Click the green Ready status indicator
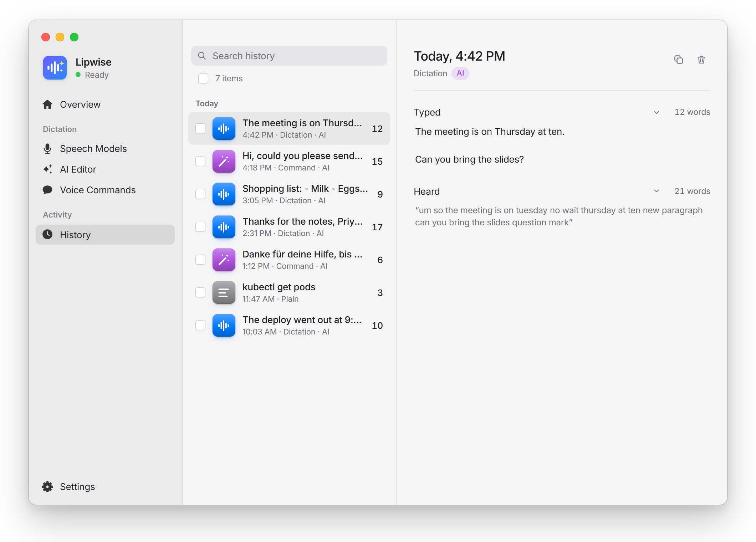Image resolution: width=756 pixels, height=542 pixels. 78,75
